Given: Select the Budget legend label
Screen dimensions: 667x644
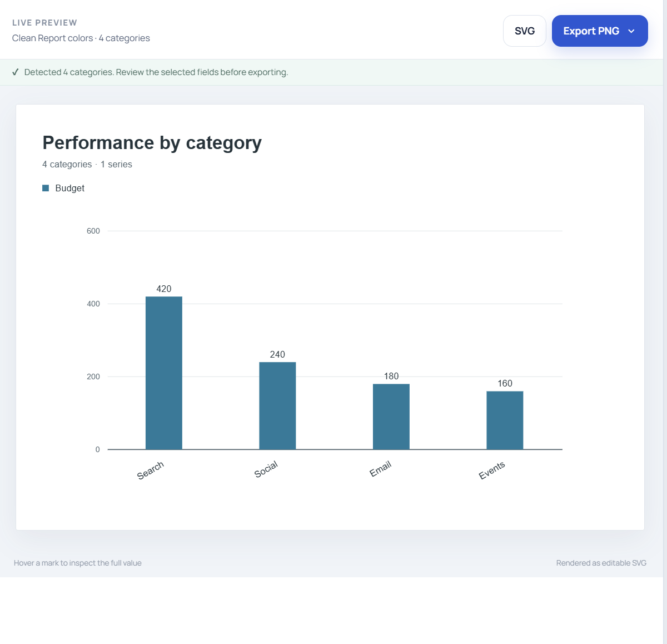Looking at the screenshot, I should point(70,188).
